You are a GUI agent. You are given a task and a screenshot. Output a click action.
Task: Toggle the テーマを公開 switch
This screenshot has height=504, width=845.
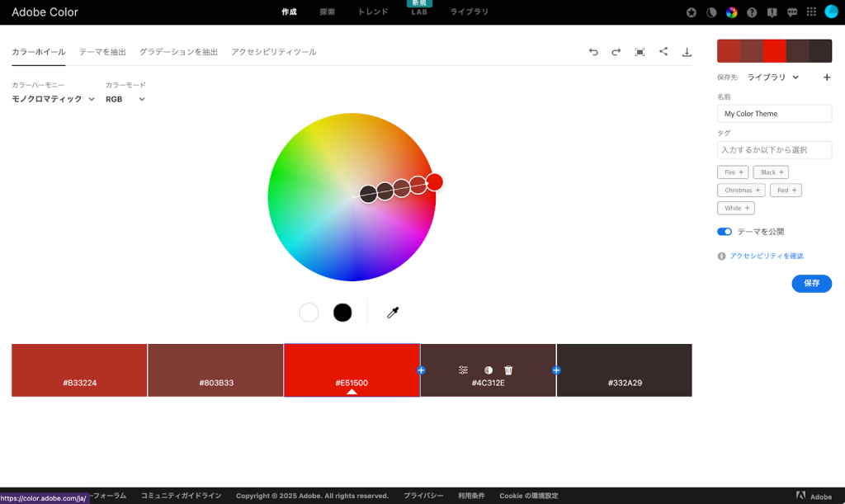point(725,232)
